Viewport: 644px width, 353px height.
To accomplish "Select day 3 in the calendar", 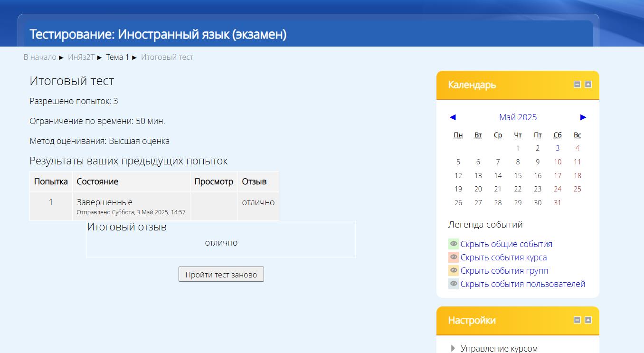I will (558, 148).
